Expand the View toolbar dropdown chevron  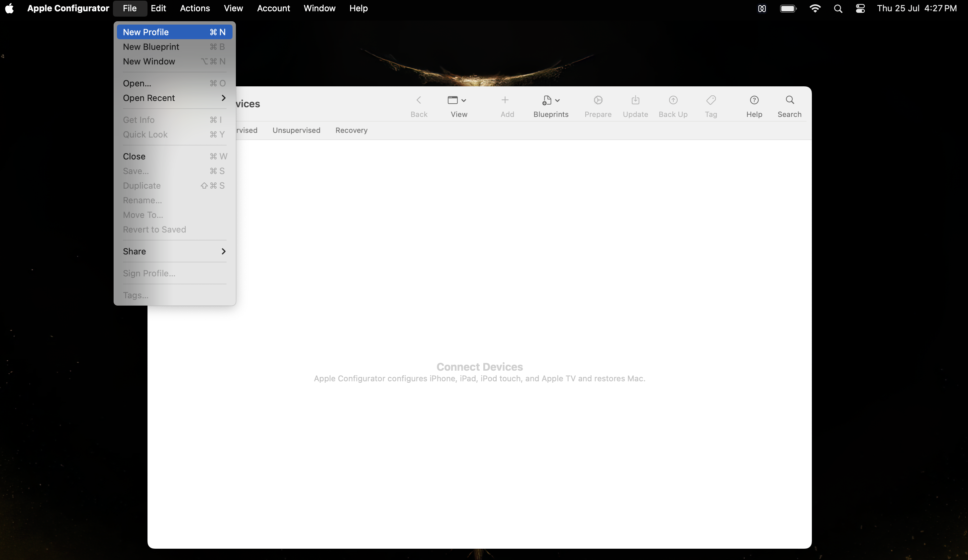pos(464,101)
